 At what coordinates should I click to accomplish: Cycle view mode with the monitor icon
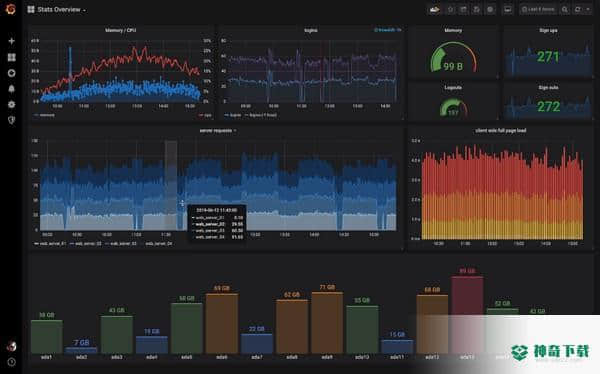508,9
